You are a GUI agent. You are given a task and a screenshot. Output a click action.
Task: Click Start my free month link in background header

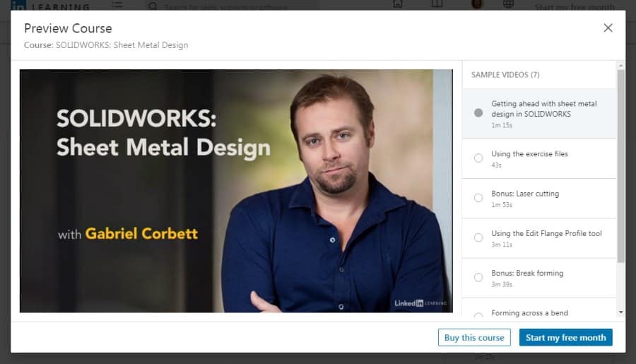tap(575, 6)
